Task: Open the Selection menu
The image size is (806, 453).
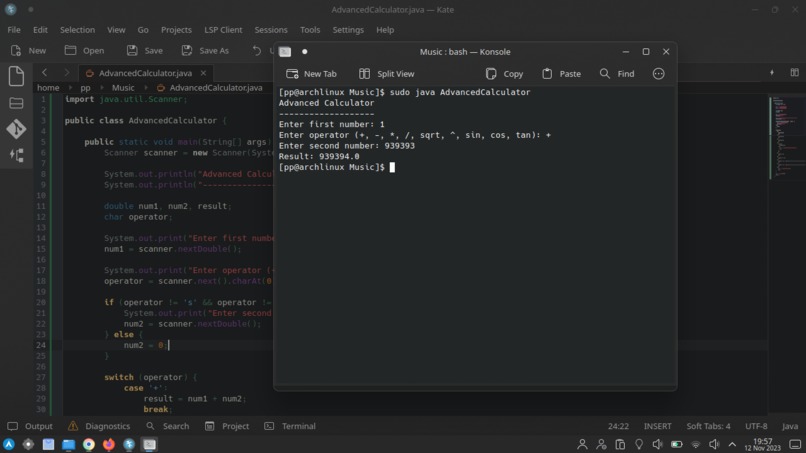Action: coord(77,30)
